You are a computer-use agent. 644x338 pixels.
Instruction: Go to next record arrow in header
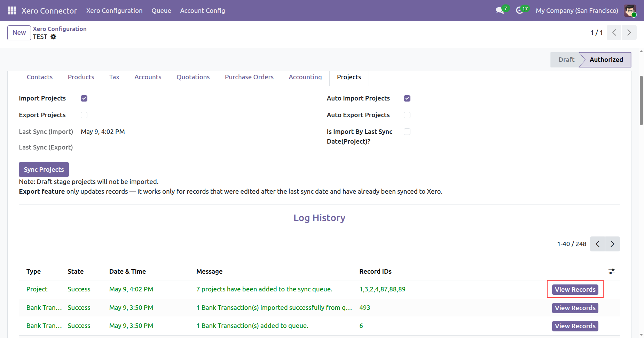point(629,32)
